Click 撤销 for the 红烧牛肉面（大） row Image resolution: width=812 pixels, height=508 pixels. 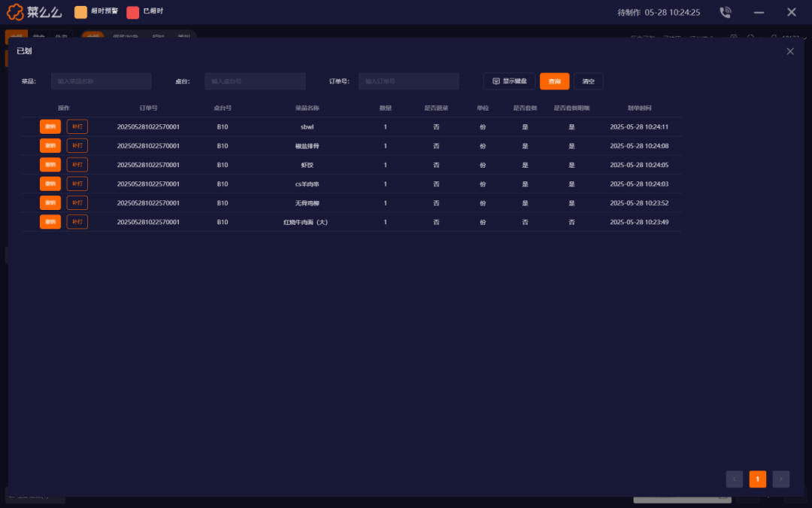50,222
